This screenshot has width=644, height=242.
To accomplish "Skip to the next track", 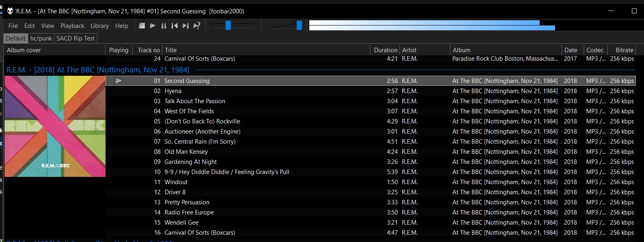I will 186,25.
